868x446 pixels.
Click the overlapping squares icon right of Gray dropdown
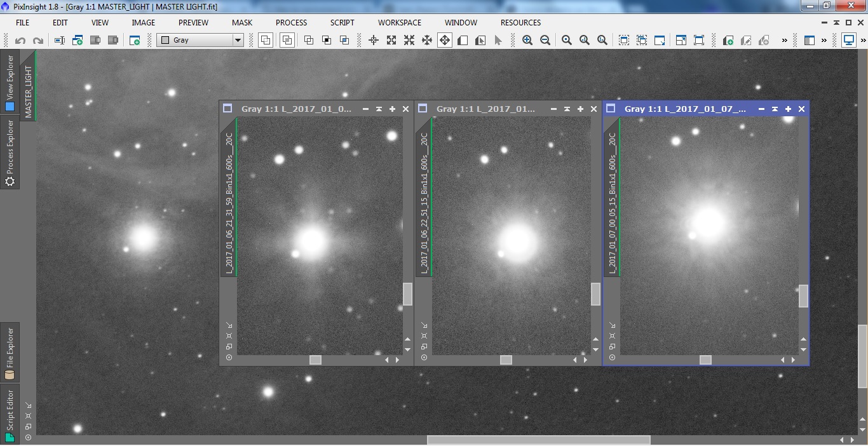click(x=266, y=40)
